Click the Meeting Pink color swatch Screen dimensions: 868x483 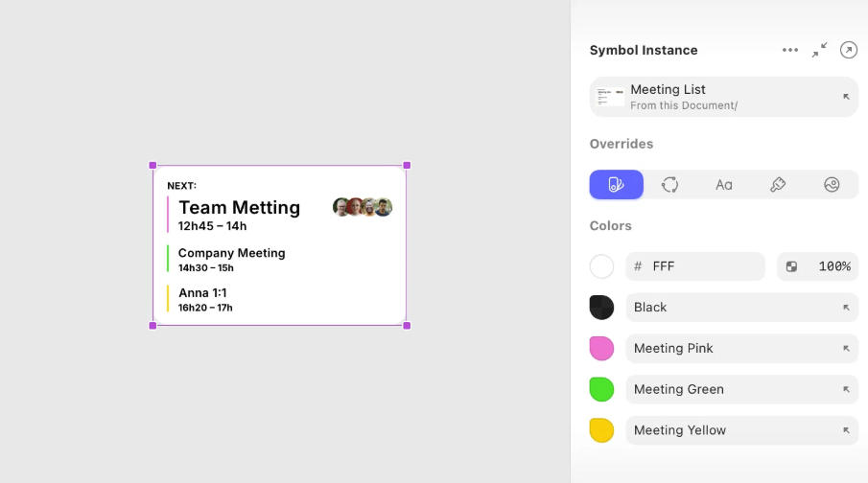(601, 349)
